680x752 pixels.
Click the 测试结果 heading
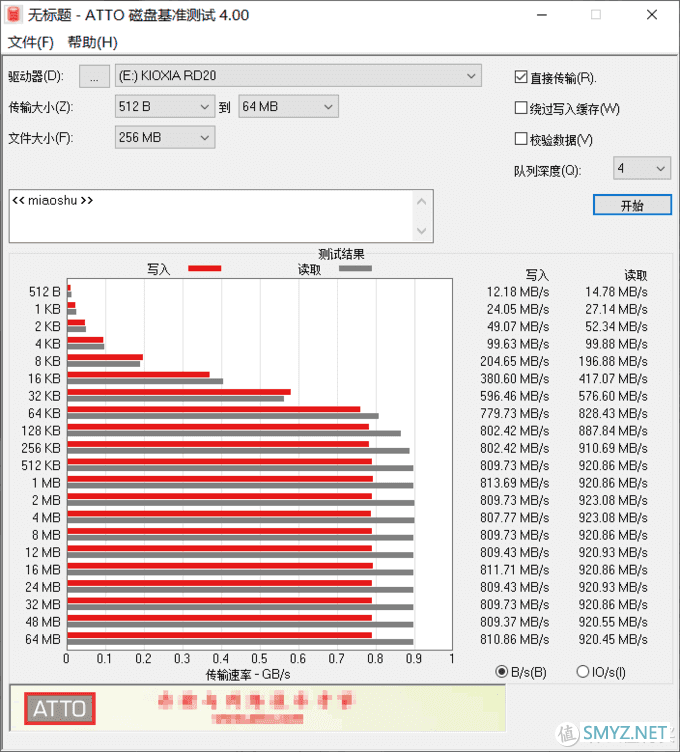[341, 254]
